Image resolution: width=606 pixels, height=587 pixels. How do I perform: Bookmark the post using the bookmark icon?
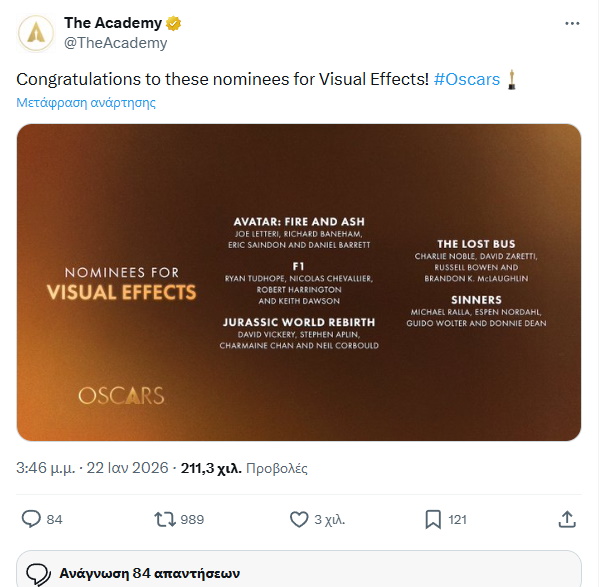click(x=433, y=519)
